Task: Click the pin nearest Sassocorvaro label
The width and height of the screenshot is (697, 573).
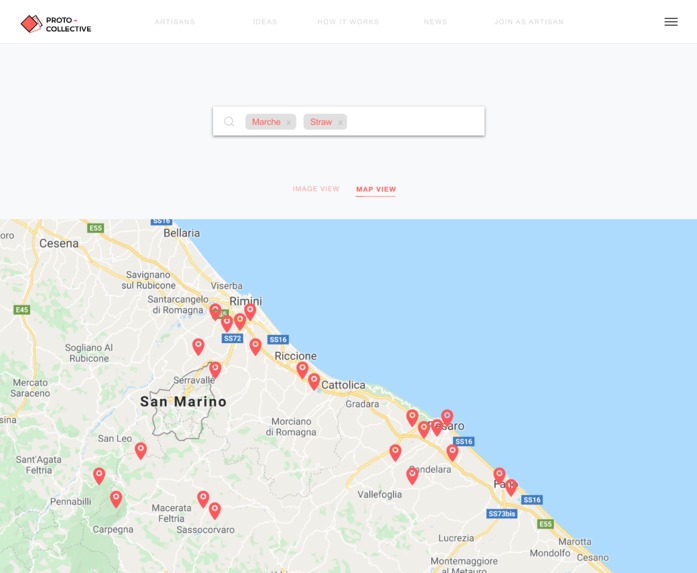Action: click(x=215, y=510)
